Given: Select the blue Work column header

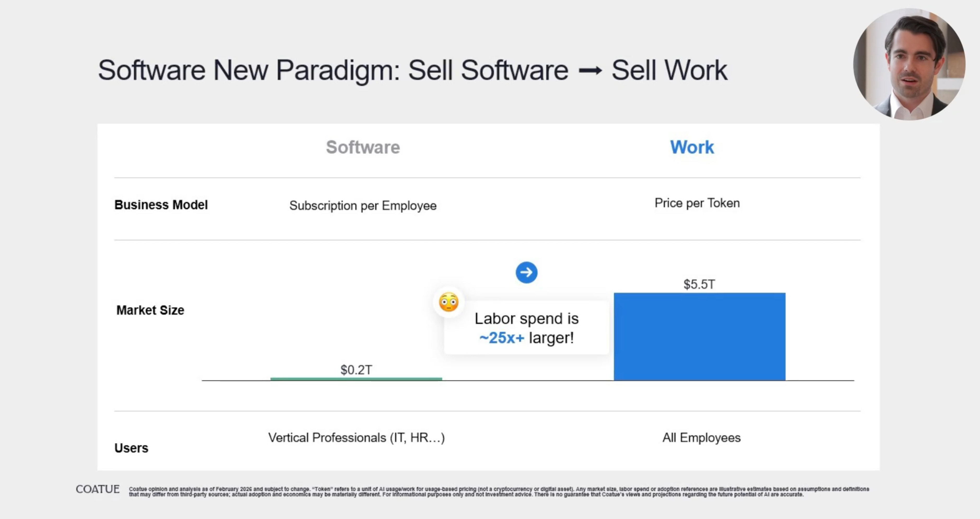Looking at the screenshot, I should pos(692,147).
